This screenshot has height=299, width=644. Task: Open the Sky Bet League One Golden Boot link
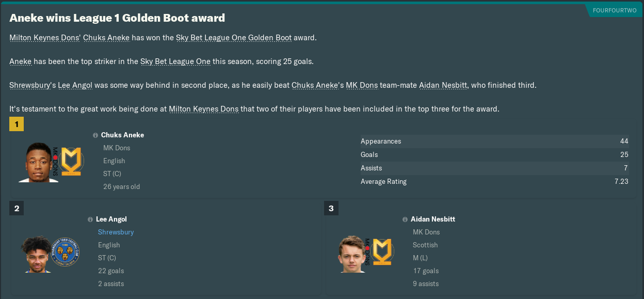[x=234, y=38]
